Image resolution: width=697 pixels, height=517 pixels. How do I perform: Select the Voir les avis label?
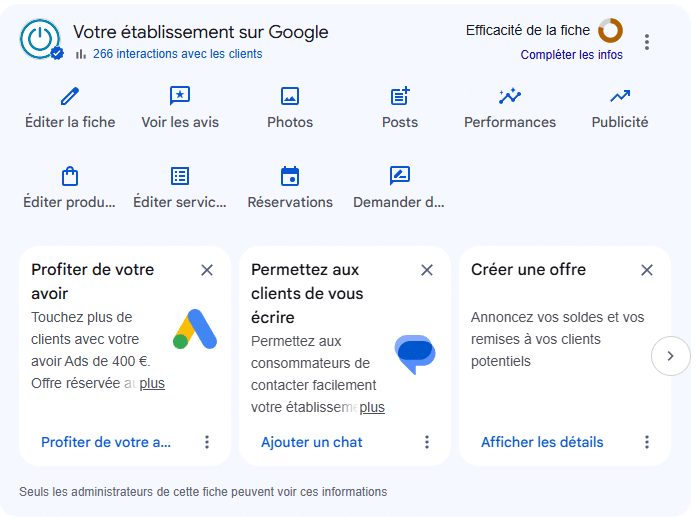click(180, 122)
